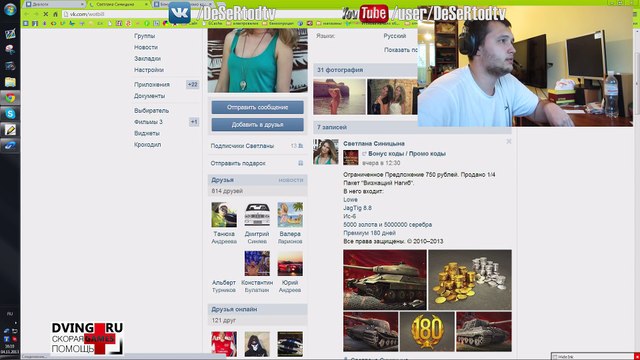Open the 814 друзей count

pyautogui.click(x=227, y=191)
